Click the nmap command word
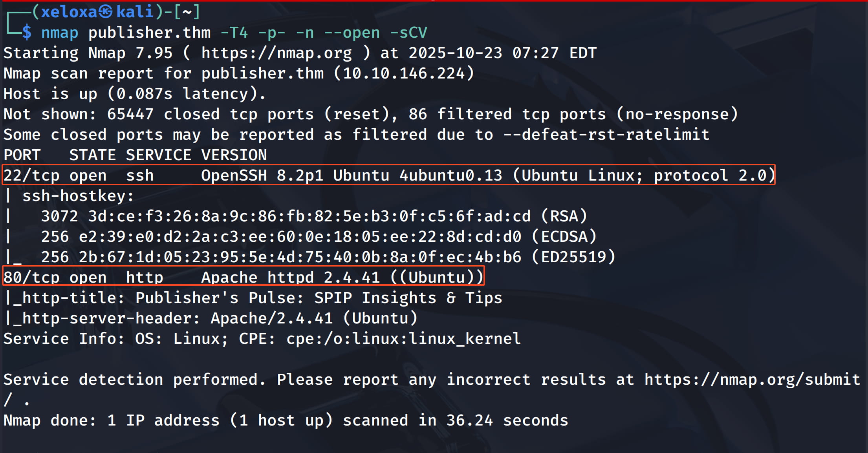The image size is (868, 453). (x=60, y=33)
